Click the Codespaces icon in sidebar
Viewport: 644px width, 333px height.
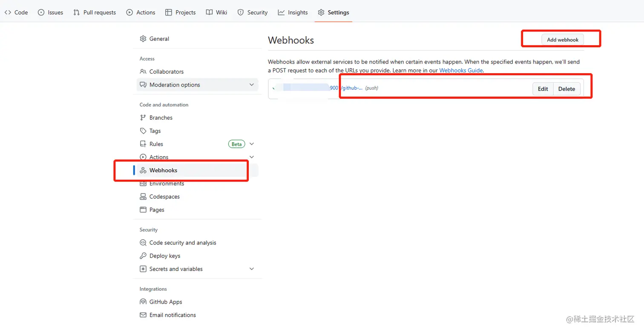click(143, 197)
